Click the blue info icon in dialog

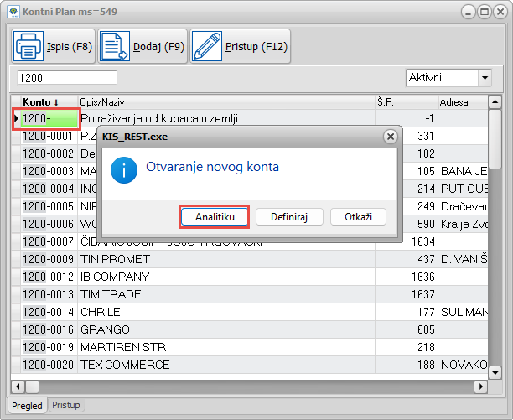click(123, 171)
